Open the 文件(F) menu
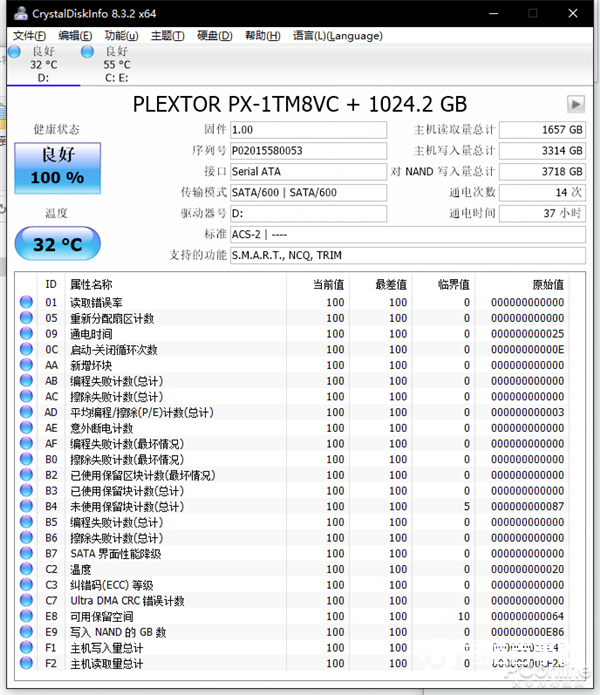This screenshot has height=695, width=600. click(x=29, y=35)
